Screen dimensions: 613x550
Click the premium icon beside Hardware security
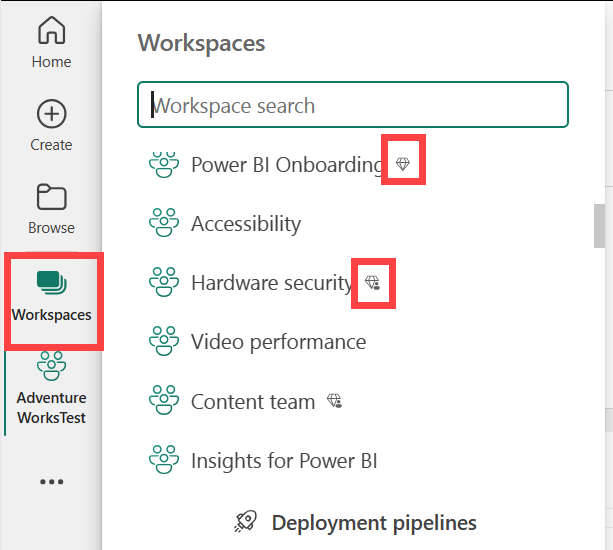[372, 283]
